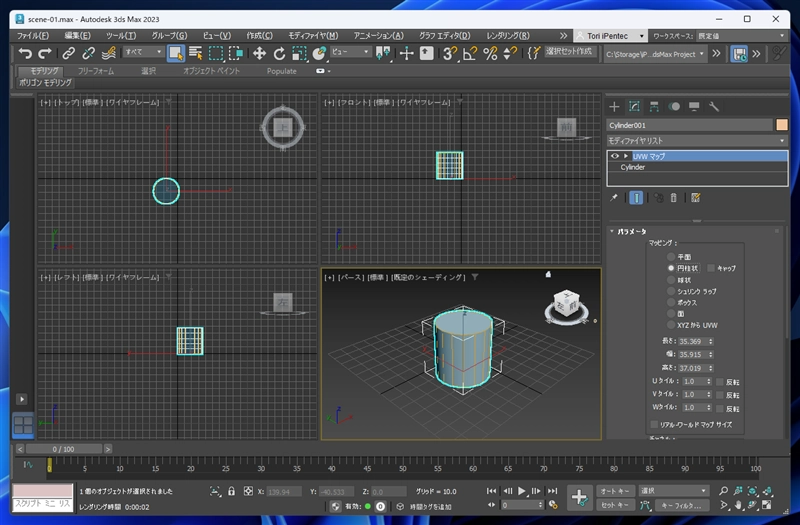The width and height of the screenshot is (800, 525).
Task: Toggle Window/Crossing selection mode
Action: pos(236,53)
